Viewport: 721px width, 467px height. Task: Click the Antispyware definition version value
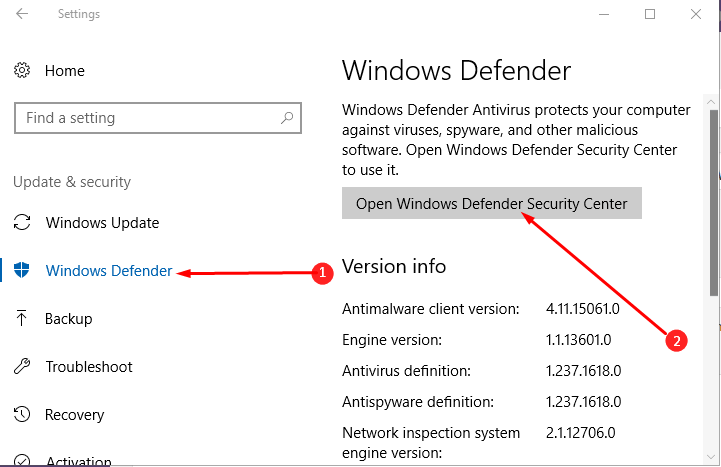point(584,402)
